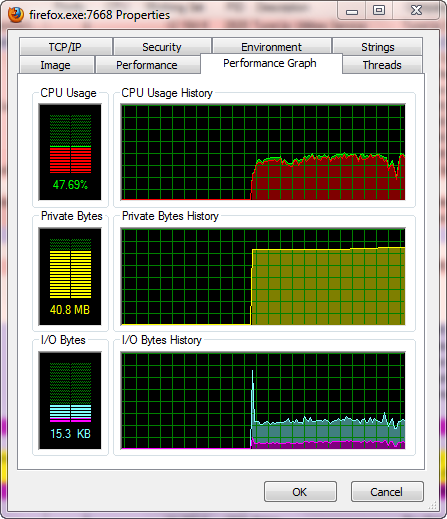Click inside the CPU Usage History graph
This screenshot has height=519, width=447.
[263, 152]
